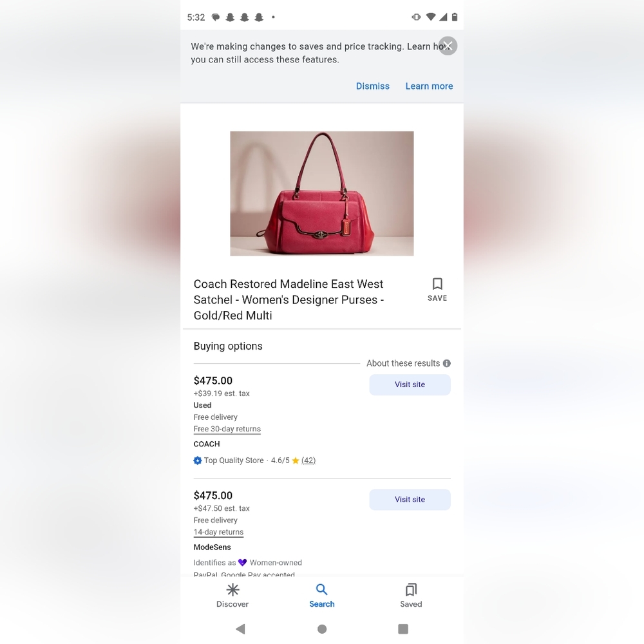This screenshot has height=644, width=644.
Task: Tap the red Coach satchel product image
Action: tap(321, 193)
